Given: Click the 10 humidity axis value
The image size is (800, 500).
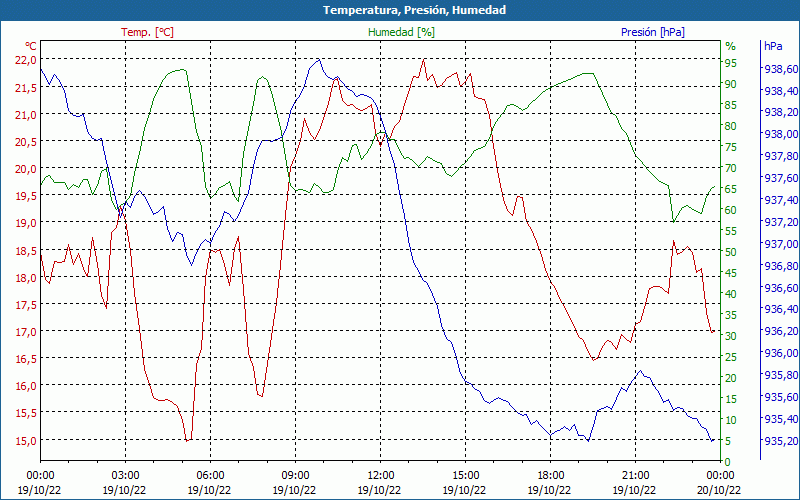Looking at the screenshot, I should tap(731, 420).
